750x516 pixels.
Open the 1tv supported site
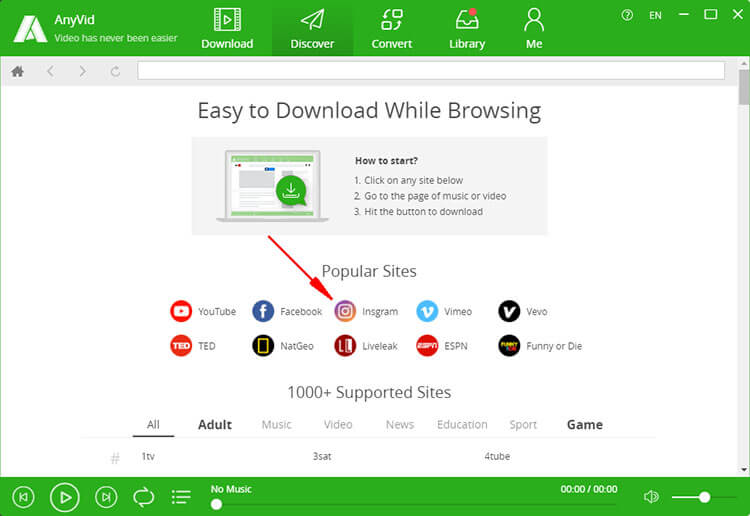click(x=148, y=457)
